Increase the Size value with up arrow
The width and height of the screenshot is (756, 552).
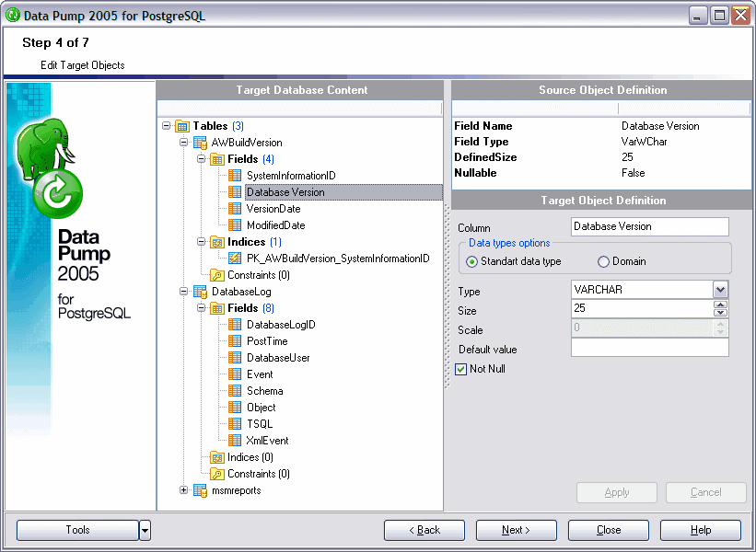(720, 305)
